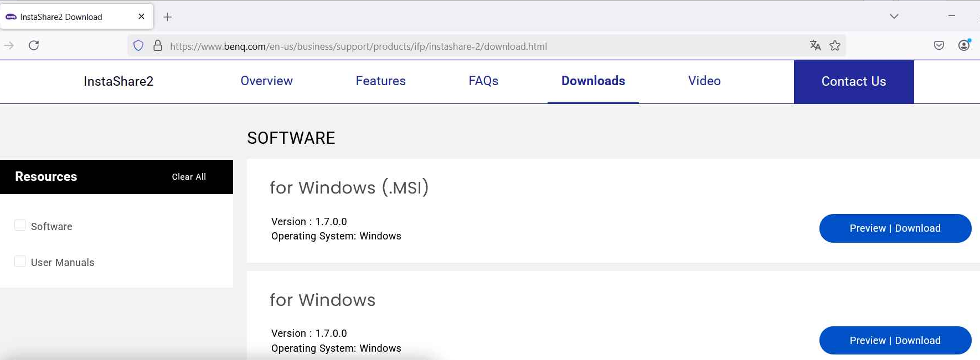
Task: Open the FAQs section tab
Action: pos(483,81)
